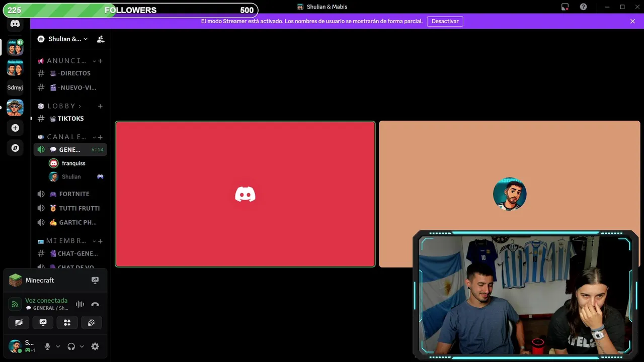Open your user profile avatar
The width and height of the screenshot is (644, 362).
click(15, 346)
